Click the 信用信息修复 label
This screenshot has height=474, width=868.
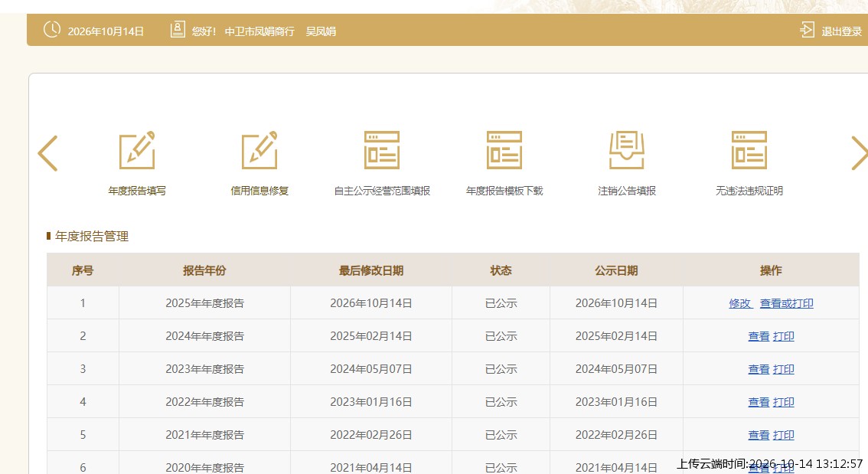tap(259, 191)
